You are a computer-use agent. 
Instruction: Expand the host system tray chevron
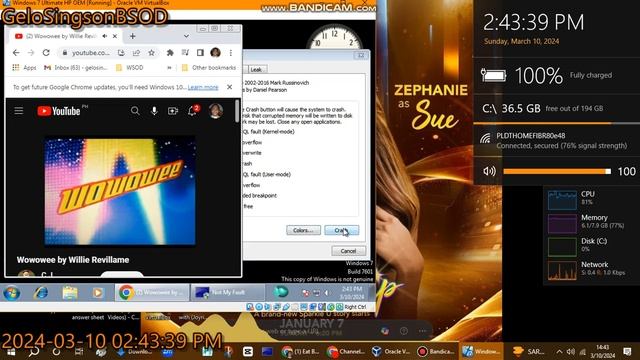559,351
